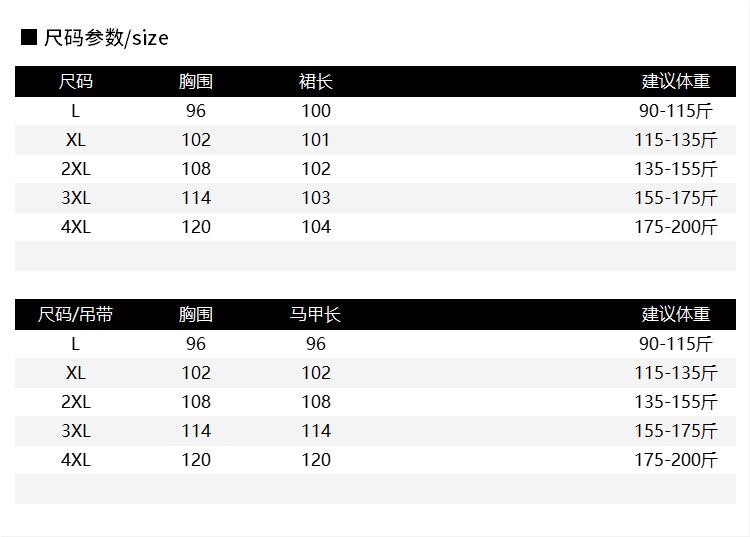Screen dimensions: 750x537
Task: Click the 裙长 value 100
Action: click(316, 111)
